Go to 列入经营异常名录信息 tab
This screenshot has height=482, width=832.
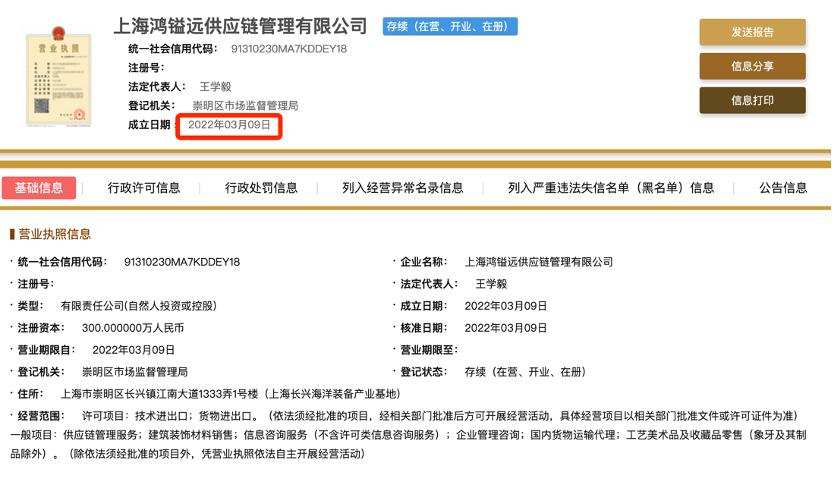pyautogui.click(x=403, y=187)
